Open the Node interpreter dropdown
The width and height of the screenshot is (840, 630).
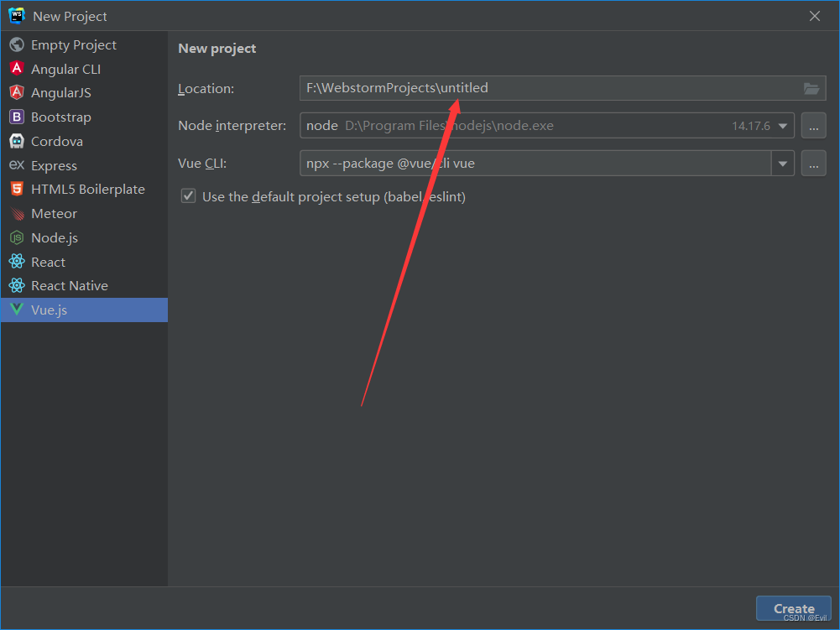click(784, 125)
